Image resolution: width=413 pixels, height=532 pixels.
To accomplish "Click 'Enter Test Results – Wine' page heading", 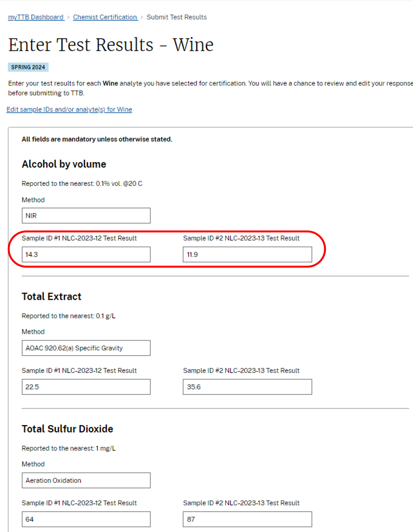I will (x=111, y=45).
